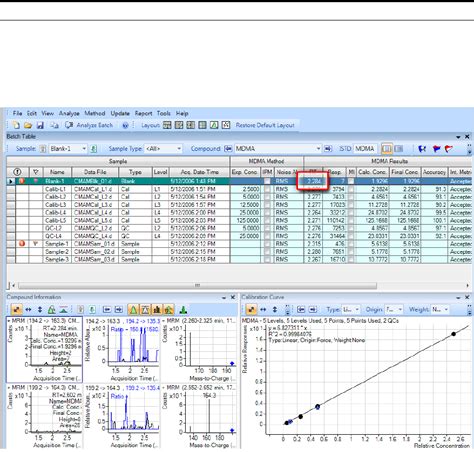Toggle the IPM checkbox in Sample-3 row

[267, 259]
